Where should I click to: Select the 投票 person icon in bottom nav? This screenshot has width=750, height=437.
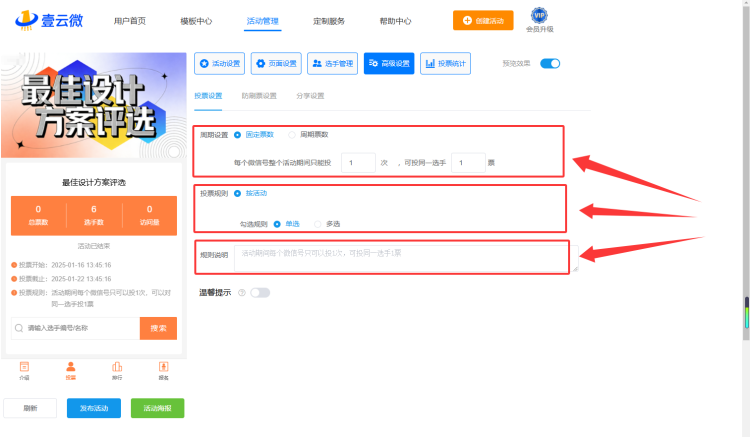coord(71,367)
